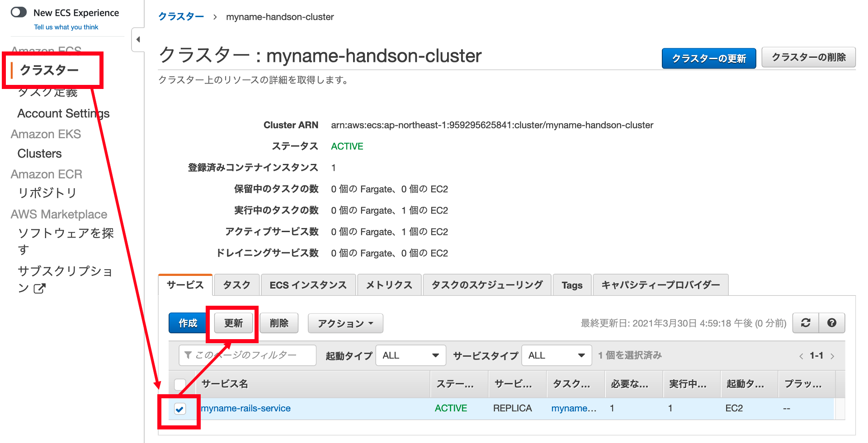
Task: Click the クラスターの削除 button
Action: click(808, 57)
